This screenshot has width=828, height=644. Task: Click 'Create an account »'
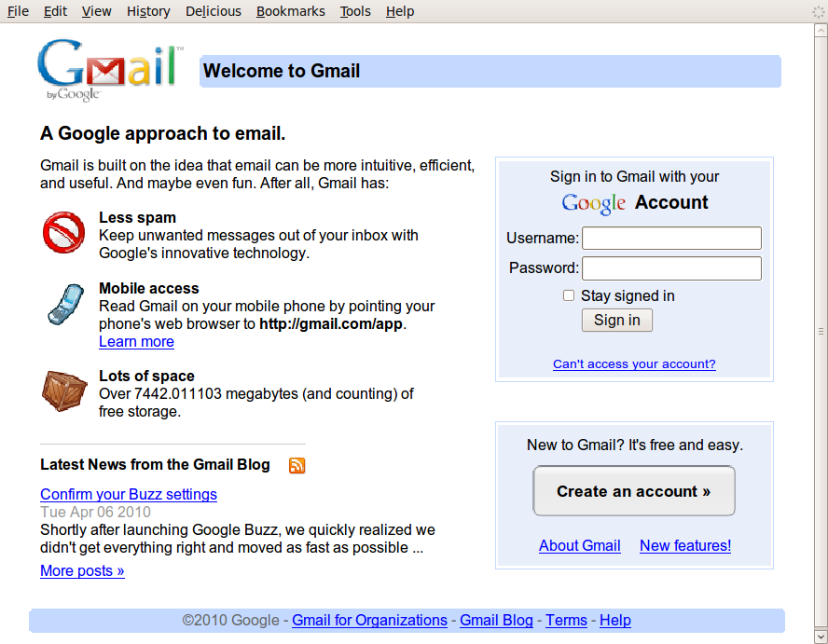point(633,490)
